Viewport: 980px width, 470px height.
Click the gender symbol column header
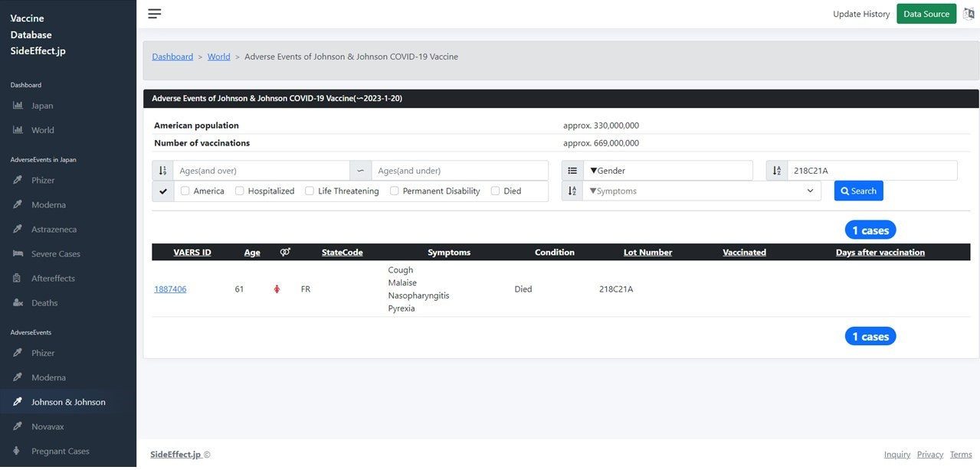[285, 252]
